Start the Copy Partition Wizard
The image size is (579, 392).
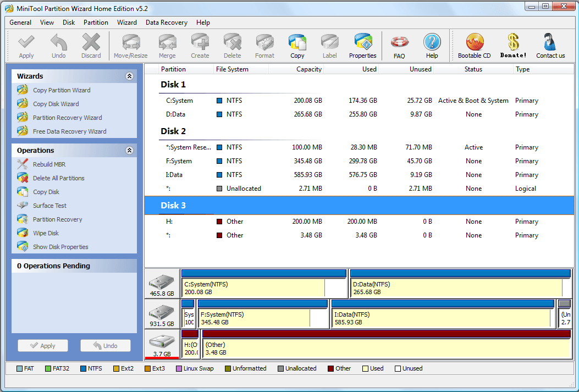coord(62,90)
